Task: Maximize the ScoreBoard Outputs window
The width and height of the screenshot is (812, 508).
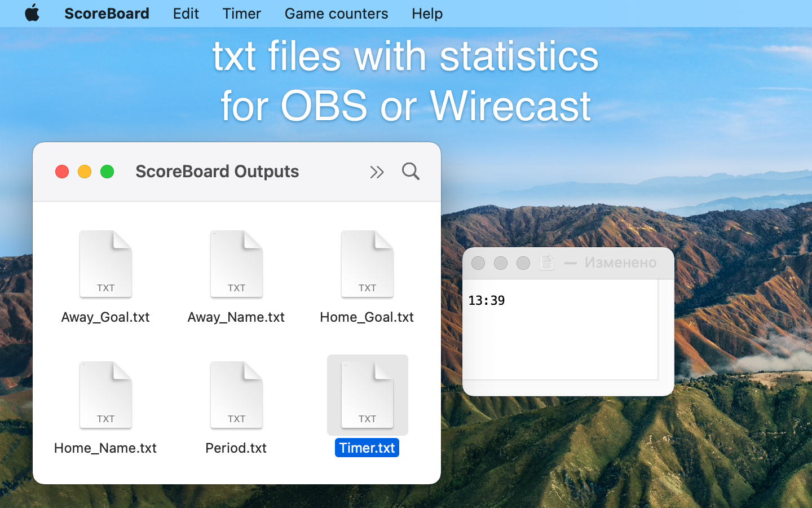Action: tap(107, 172)
